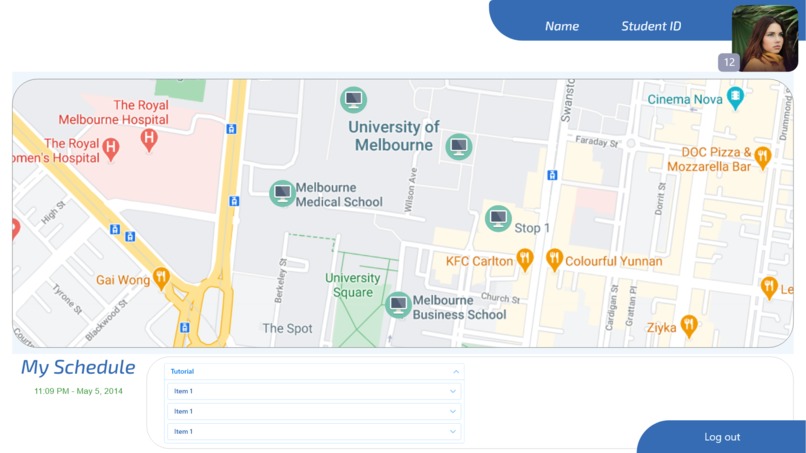Open the profile photo thumbnail
This screenshot has width=806, height=453.
click(765, 38)
